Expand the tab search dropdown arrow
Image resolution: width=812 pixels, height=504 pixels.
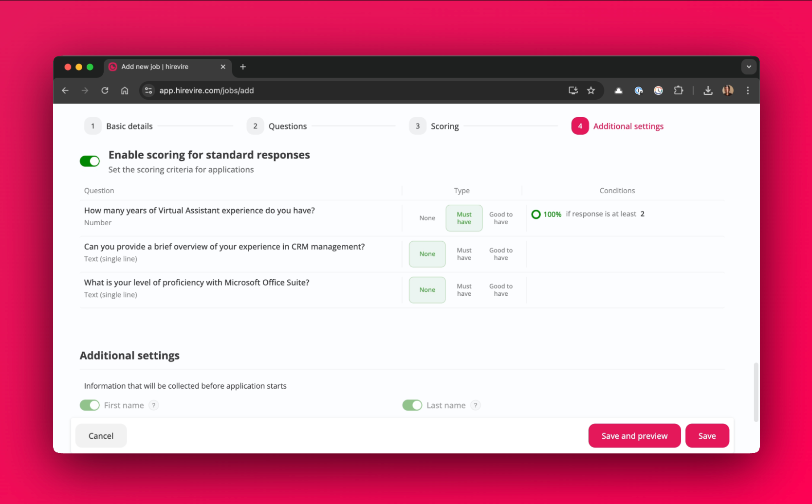[749, 67]
